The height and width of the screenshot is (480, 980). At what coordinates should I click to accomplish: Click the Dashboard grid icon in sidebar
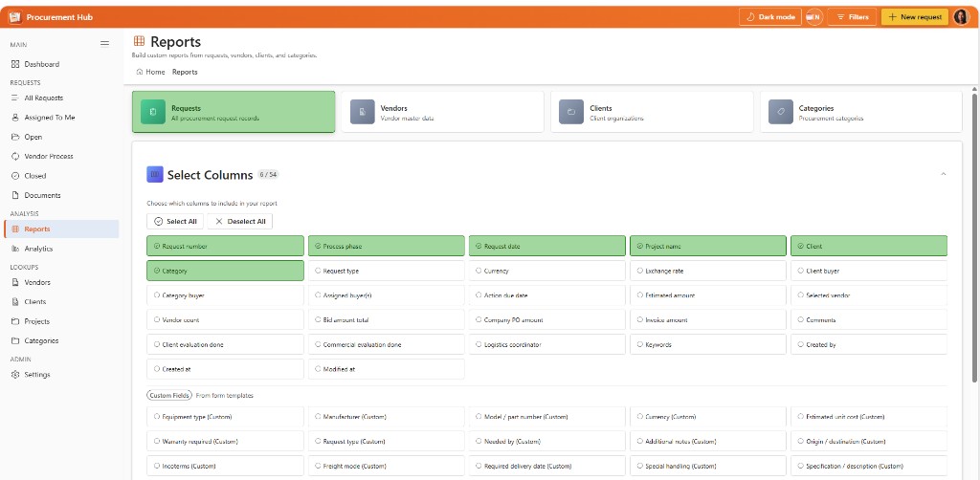point(15,64)
